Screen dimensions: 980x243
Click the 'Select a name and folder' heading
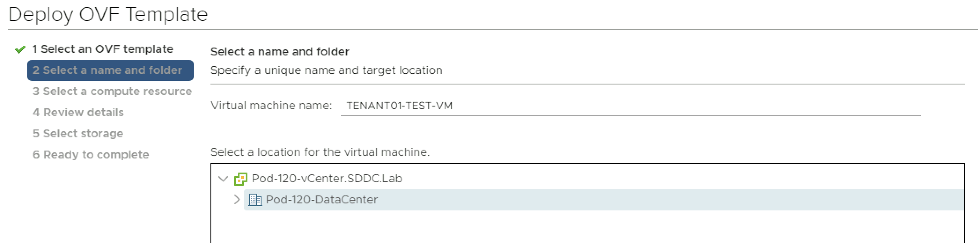pos(280,52)
